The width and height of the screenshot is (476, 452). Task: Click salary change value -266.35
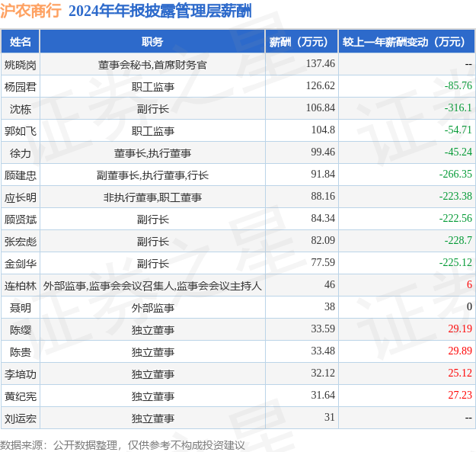point(455,174)
